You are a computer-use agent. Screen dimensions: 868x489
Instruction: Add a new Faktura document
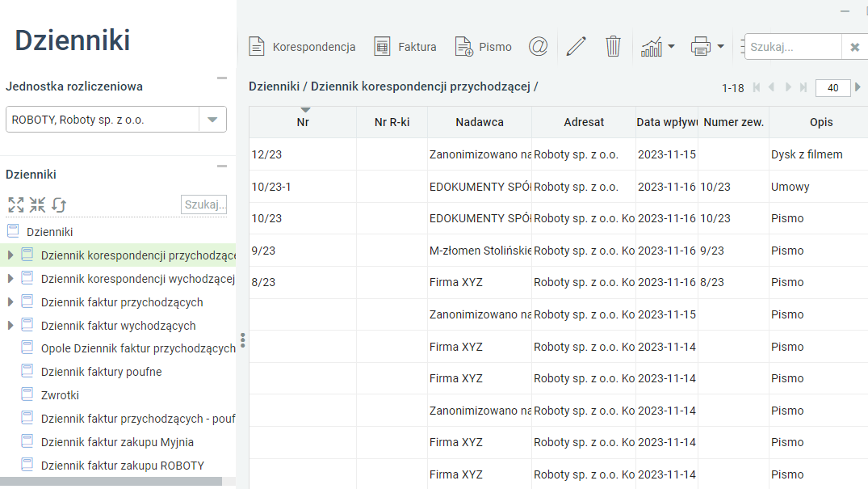coord(405,47)
